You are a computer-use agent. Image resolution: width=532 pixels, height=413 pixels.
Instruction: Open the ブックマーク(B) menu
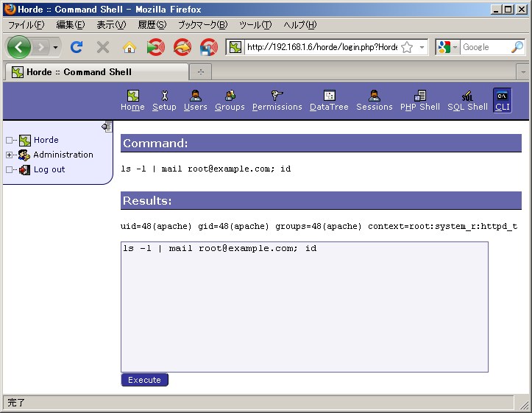(x=202, y=25)
